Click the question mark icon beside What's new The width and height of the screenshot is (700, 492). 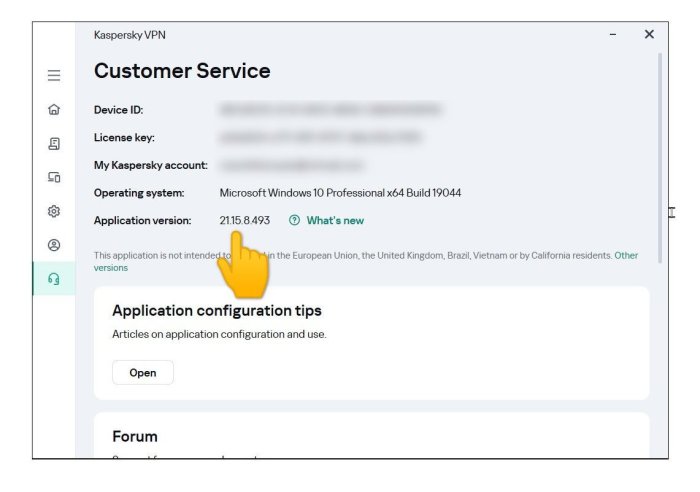294,220
